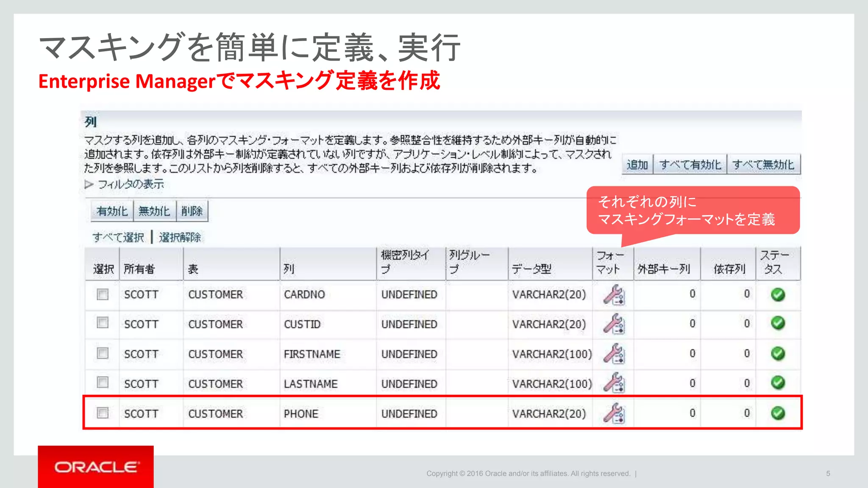This screenshot has height=488, width=868.
Task: Click the 追加 (Add) button
Action: [637, 164]
